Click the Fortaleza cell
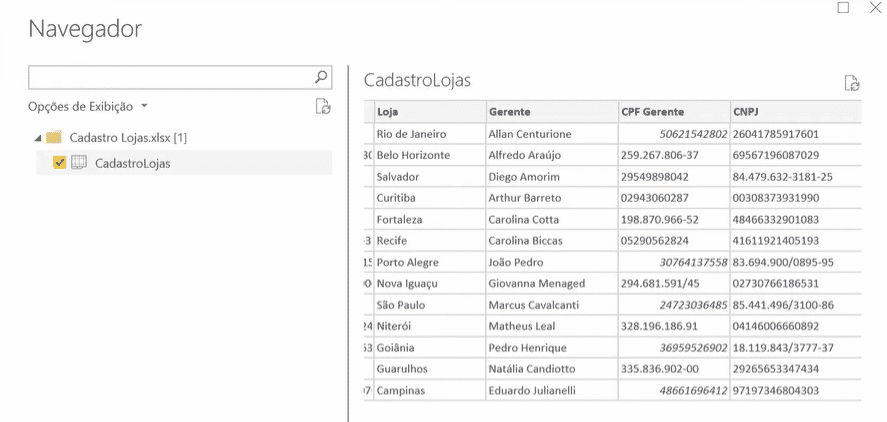The height and width of the screenshot is (422, 887). [x=430, y=219]
